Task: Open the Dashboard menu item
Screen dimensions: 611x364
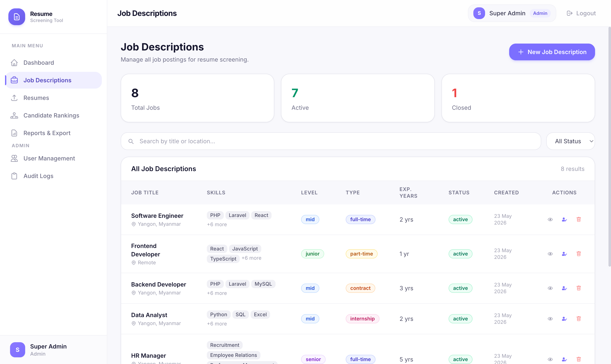Action: pos(53,63)
